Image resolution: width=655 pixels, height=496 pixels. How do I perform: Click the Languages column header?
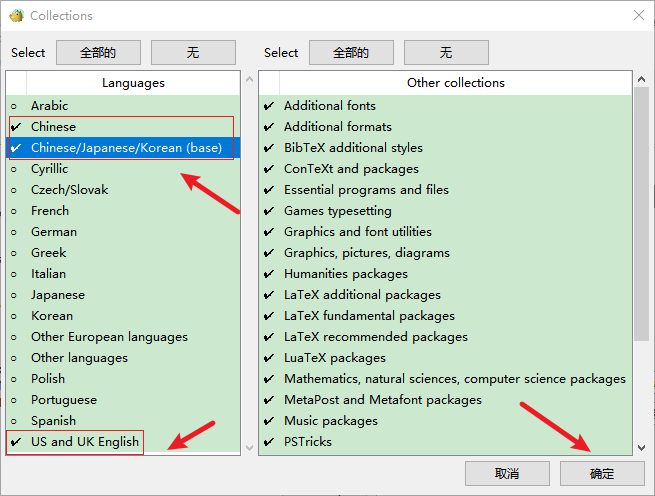[133, 83]
